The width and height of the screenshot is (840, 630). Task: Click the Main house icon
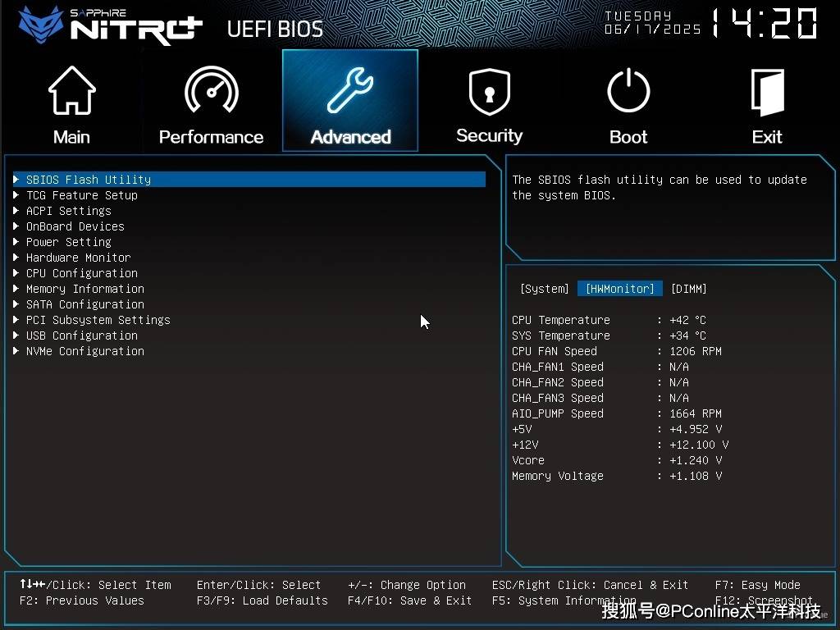(72, 91)
